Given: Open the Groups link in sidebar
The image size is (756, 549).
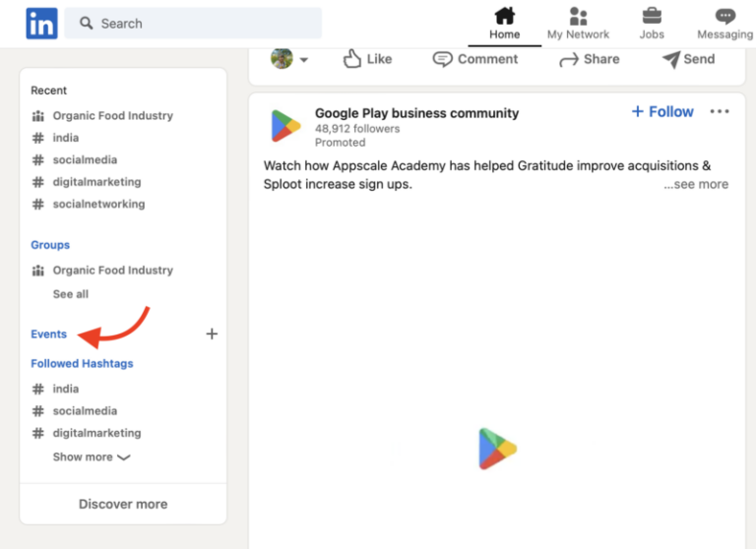Looking at the screenshot, I should pos(50,245).
